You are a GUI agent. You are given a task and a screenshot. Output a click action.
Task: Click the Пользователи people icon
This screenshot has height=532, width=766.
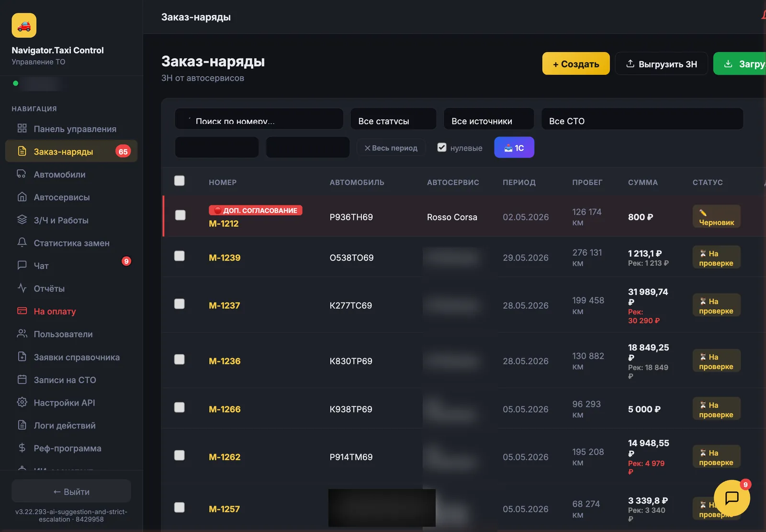tap(22, 334)
